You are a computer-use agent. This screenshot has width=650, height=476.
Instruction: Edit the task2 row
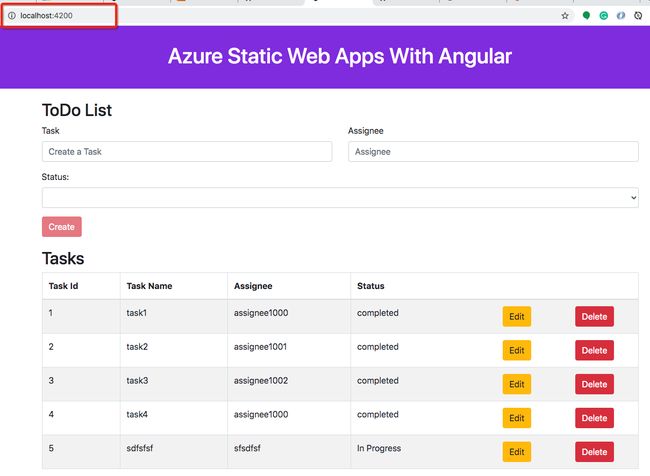(x=517, y=350)
